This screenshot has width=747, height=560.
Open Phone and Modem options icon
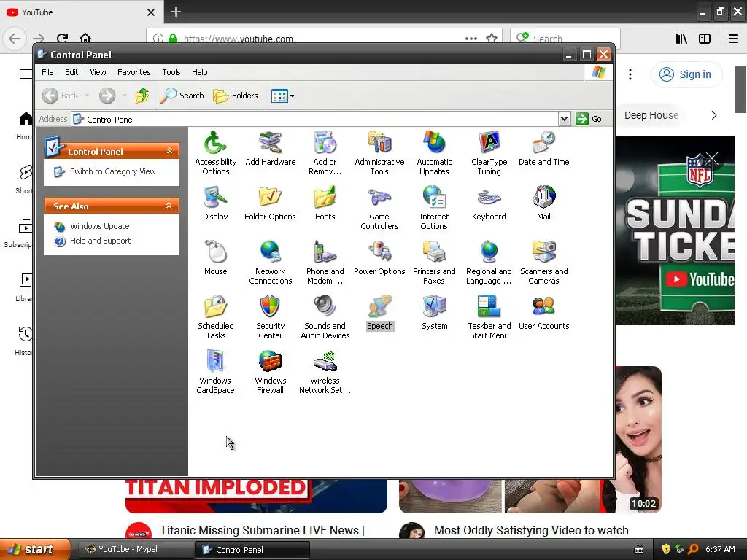[325, 262]
